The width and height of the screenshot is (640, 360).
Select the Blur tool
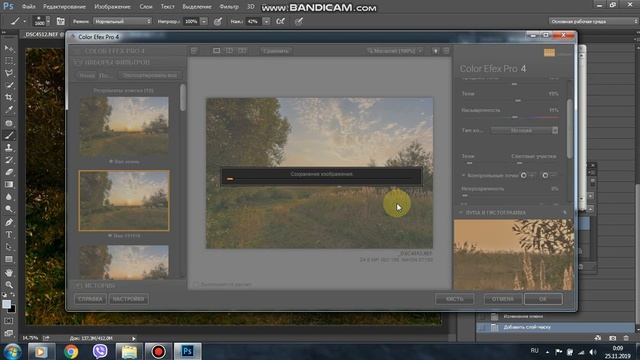pos(9,197)
